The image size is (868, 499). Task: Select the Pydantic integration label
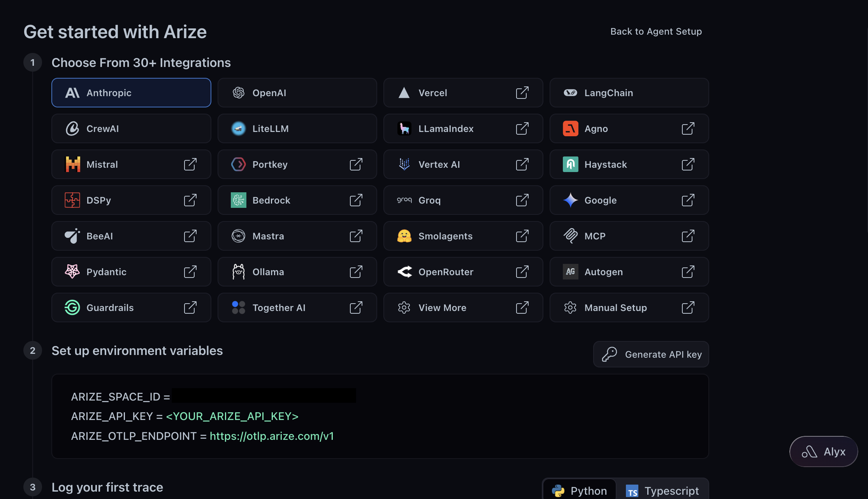(106, 272)
